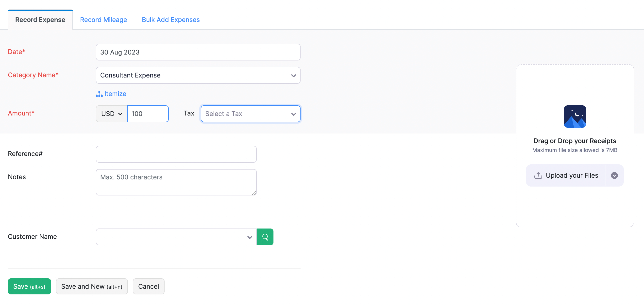Click the Itemize hierarchy icon

coord(99,94)
